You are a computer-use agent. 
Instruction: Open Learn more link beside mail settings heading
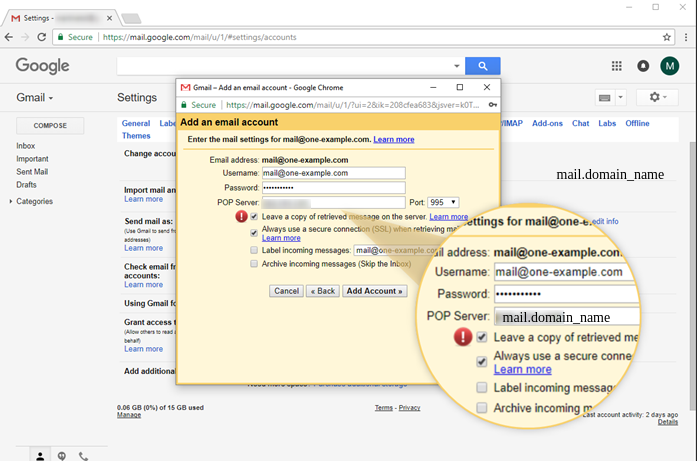(393, 140)
